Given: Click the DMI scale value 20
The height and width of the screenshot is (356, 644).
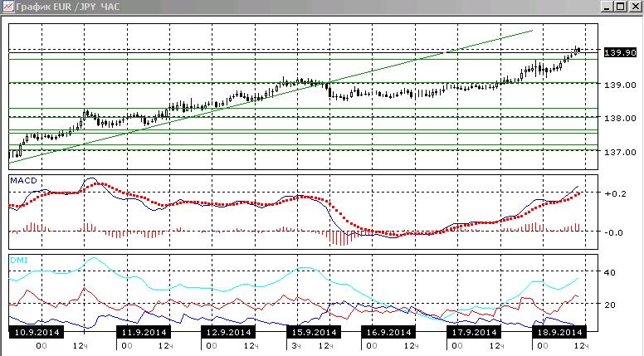Looking at the screenshot, I should tap(610, 305).
